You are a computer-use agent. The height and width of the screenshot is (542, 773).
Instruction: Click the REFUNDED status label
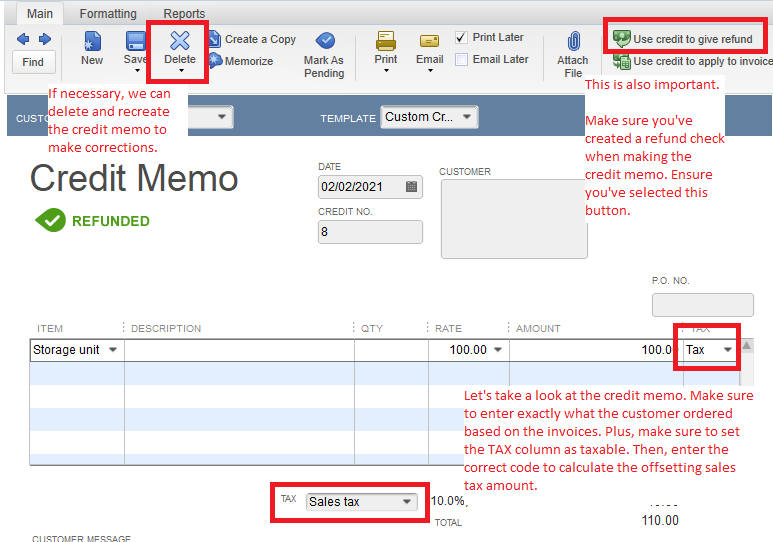coord(111,221)
